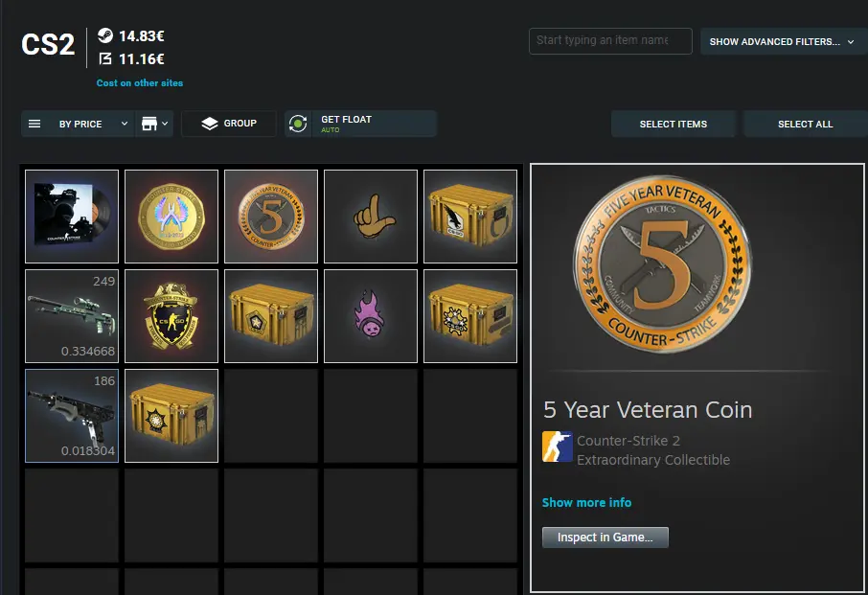868x595 pixels.
Task: Select the pointing hand graffiti item
Action: pos(371,217)
